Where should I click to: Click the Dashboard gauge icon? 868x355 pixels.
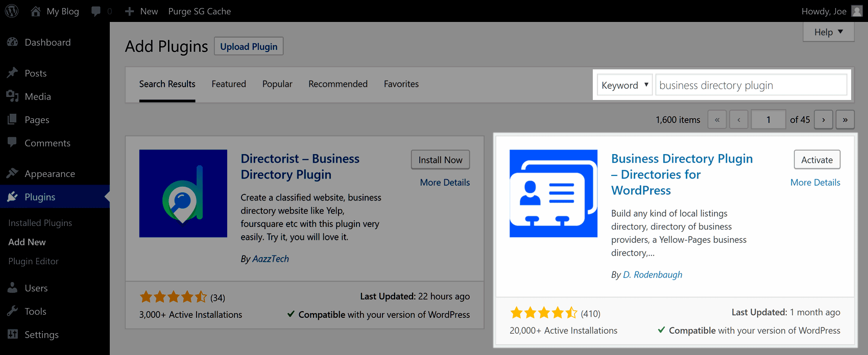pyautogui.click(x=13, y=42)
